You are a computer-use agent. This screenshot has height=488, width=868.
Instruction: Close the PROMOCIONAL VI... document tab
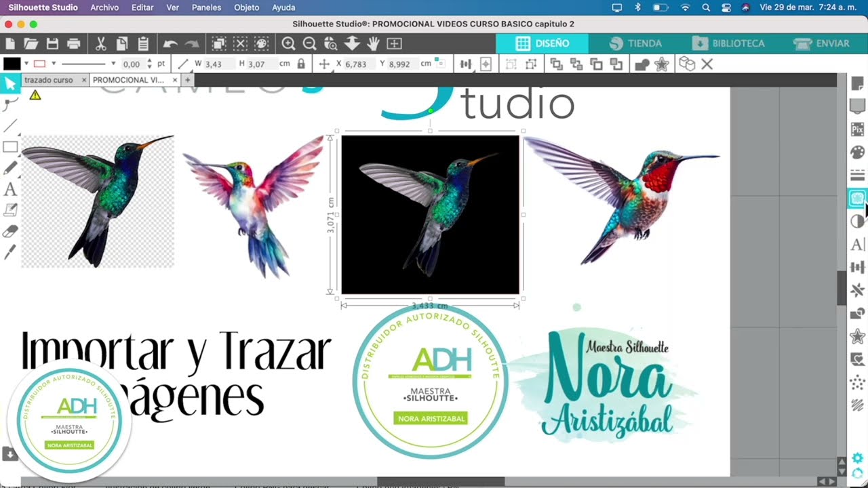174,80
